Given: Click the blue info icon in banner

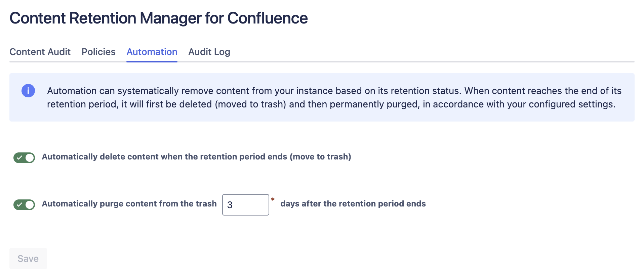Looking at the screenshot, I should click(x=28, y=91).
